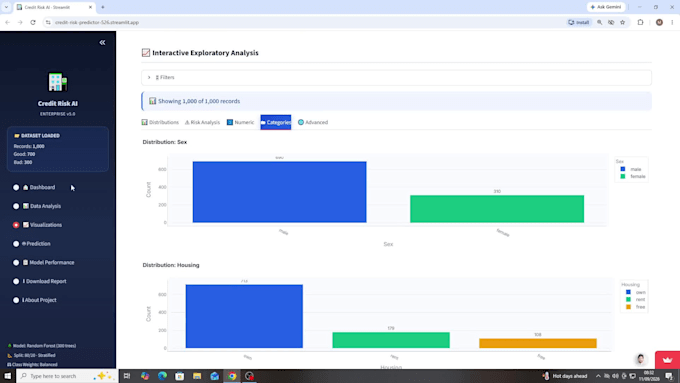Toggle own series in Housing legend
Viewport: 680px width, 383px height.
[635, 292]
